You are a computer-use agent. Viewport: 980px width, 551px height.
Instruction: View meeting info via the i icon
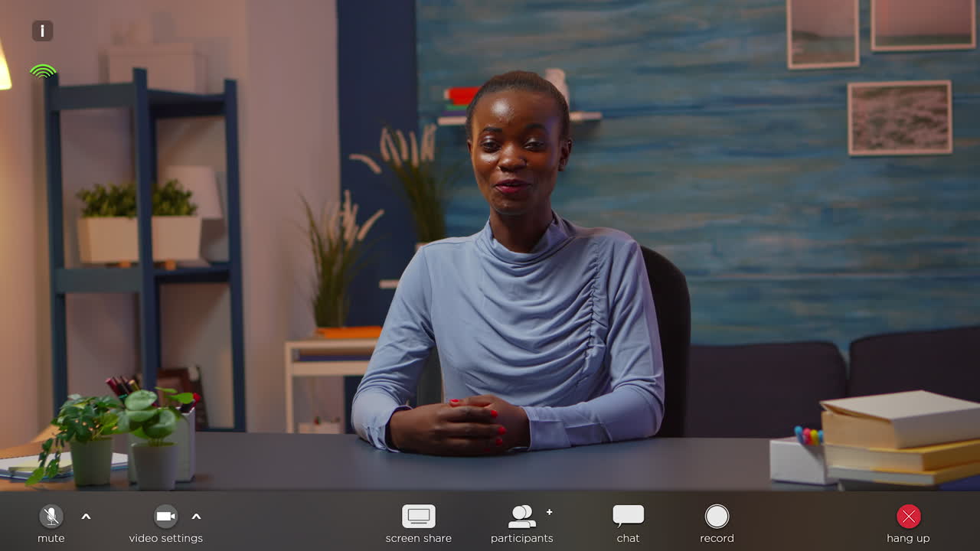tap(41, 31)
